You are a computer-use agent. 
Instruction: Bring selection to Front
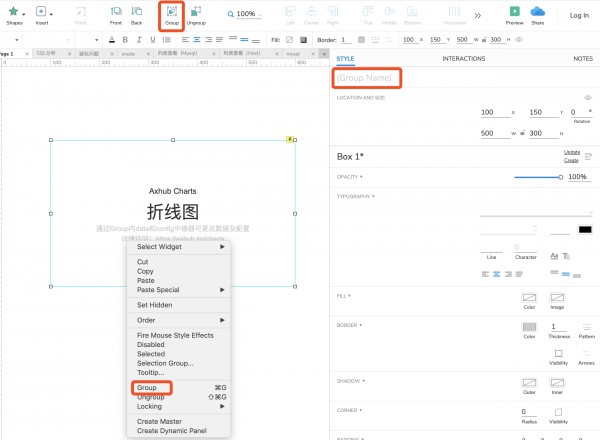[116, 11]
